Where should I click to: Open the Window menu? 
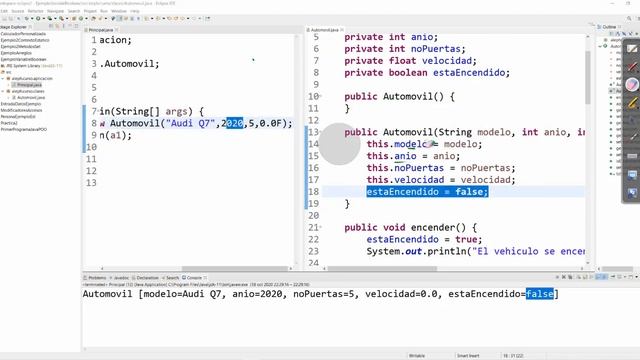[x=119, y=11]
